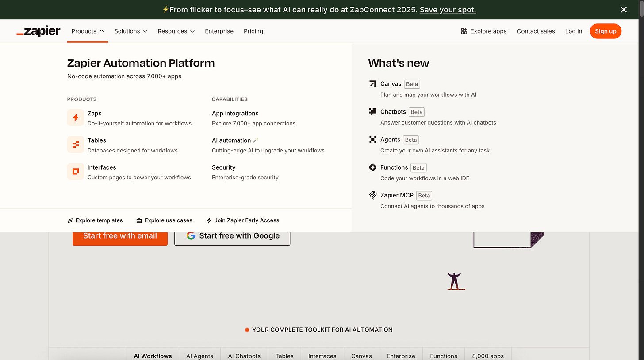Viewport: 644px width, 360px height.
Task: Click the Save your spot link
Action: (x=448, y=10)
